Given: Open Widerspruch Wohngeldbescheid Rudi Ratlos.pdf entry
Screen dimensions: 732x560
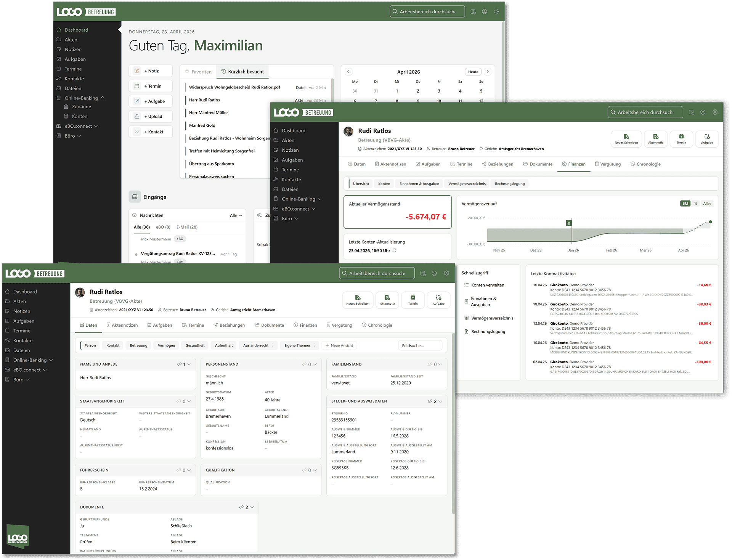Looking at the screenshot, I should [234, 87].
